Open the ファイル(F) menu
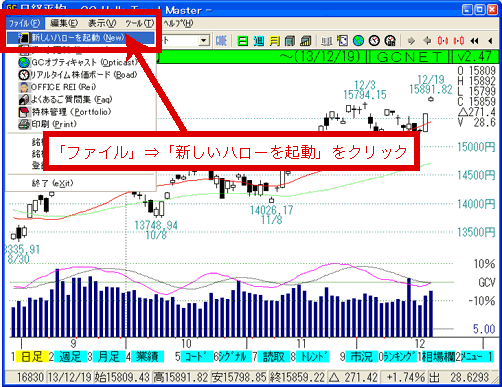502x387 pixels. (24, 23)
